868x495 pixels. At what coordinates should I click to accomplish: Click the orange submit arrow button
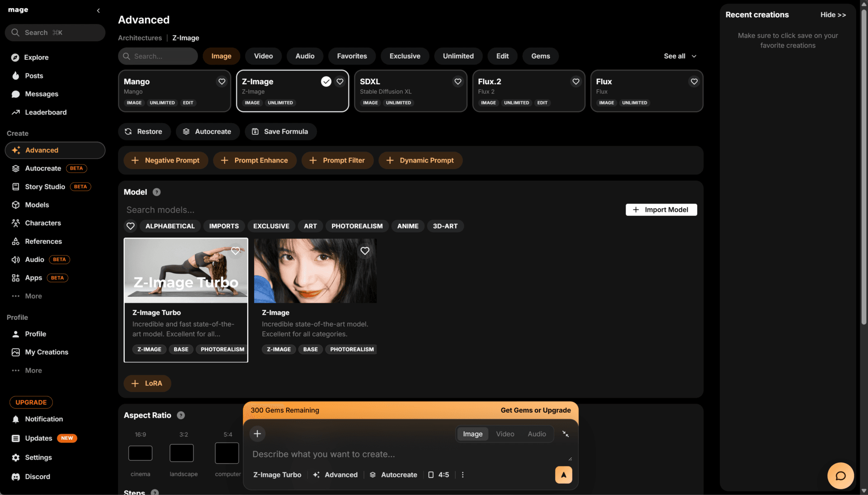(x=563, y=475)
